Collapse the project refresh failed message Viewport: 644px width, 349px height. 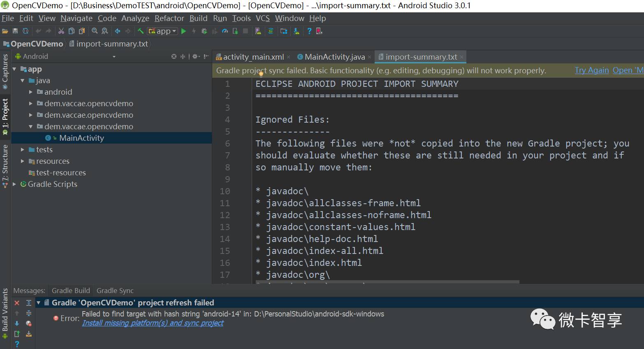pyautogui.click(x=39, y=303)
